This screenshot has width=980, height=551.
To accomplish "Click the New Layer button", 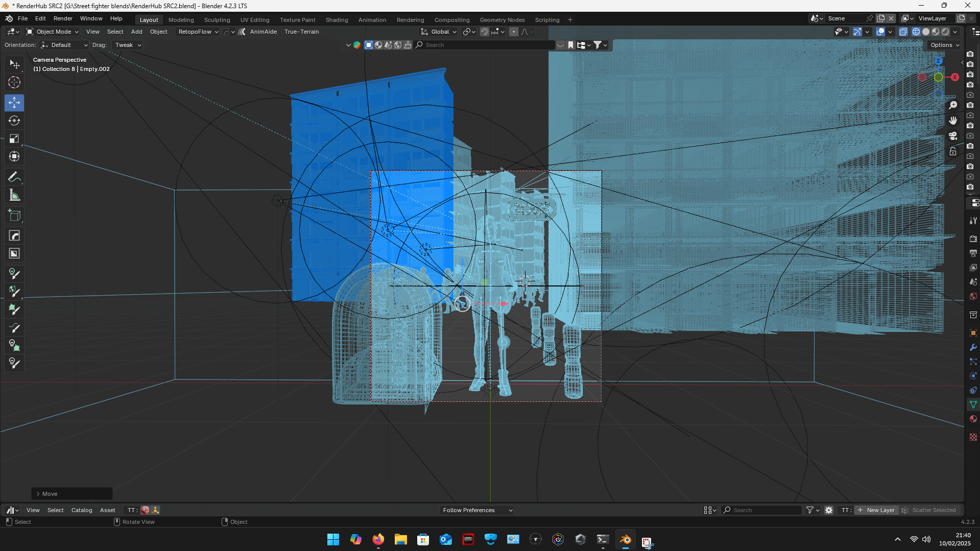I will pos(876,510).
